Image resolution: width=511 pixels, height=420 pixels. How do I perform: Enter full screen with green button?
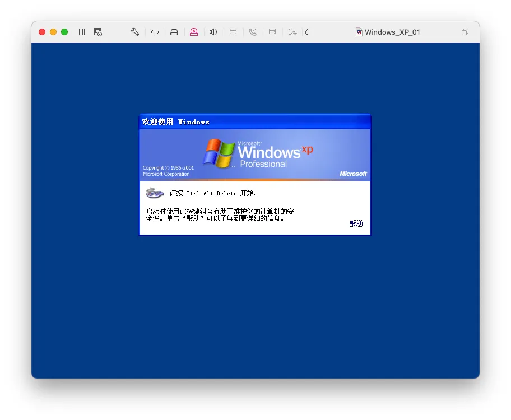(x=64, y=32)
